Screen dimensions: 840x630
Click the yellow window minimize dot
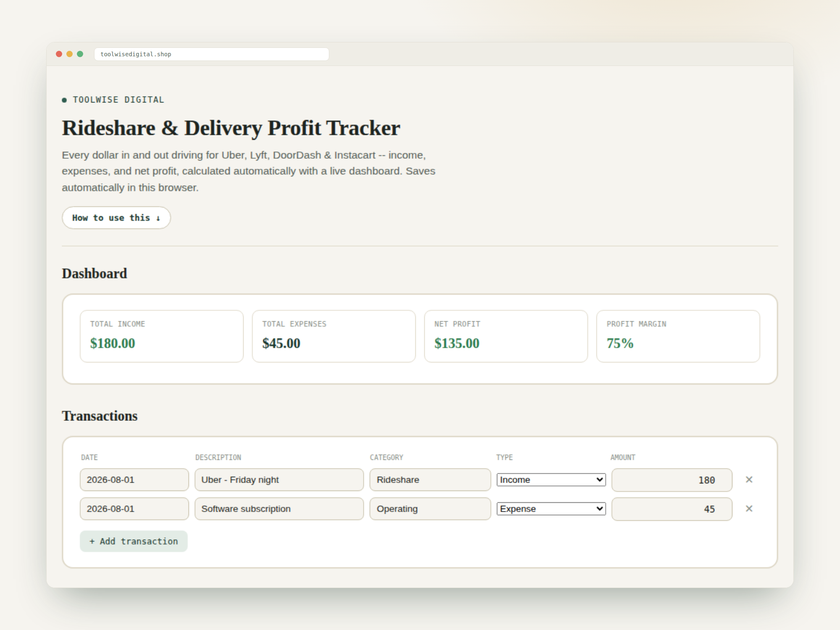pyautogui.click(x=70, y=54)
